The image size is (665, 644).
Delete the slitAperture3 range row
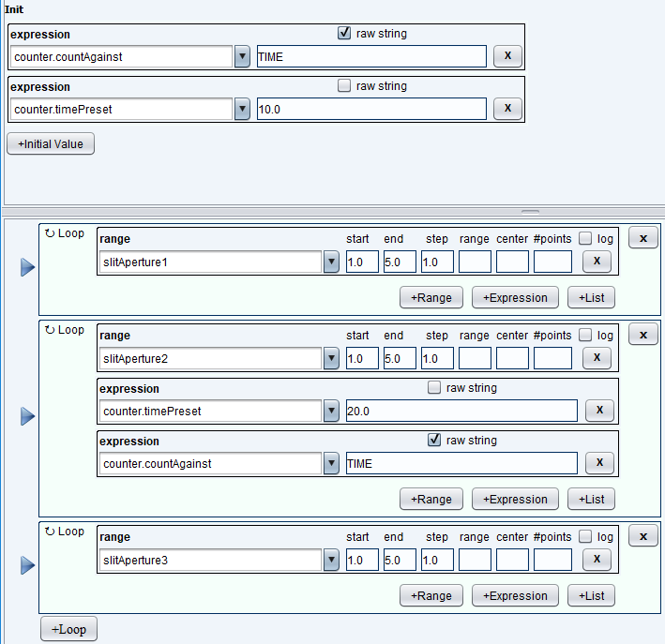click(x=597, y=560)
